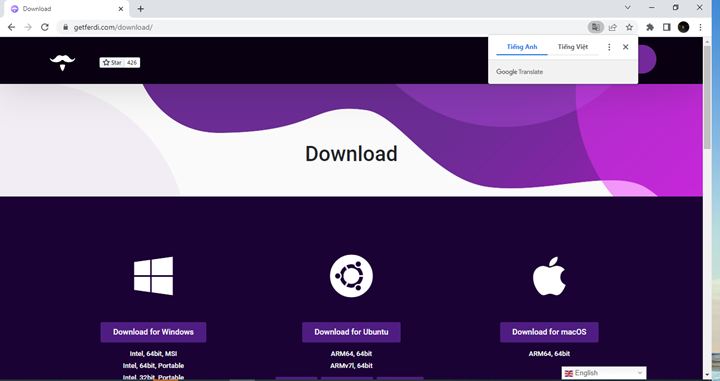
Task: Toggle the Chrome side panel
Action: [x=666, y=27]
